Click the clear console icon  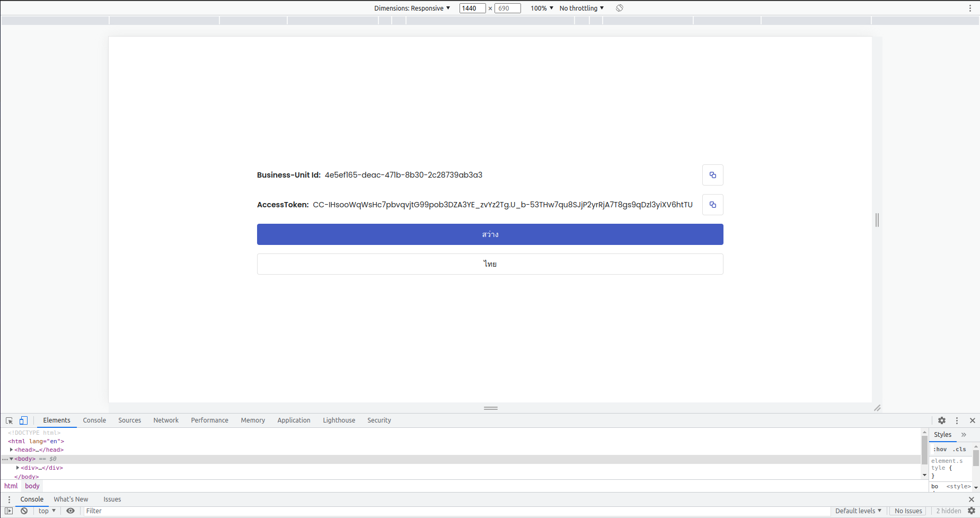[x=24, y=511]
